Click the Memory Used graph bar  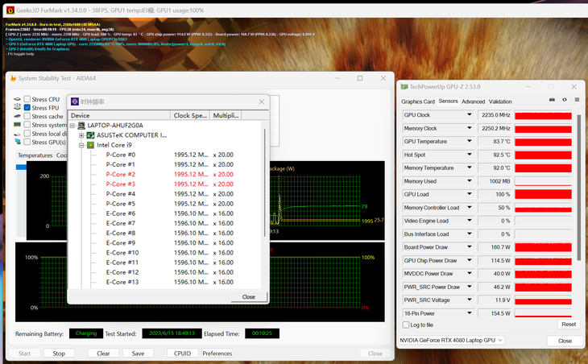(x=543, y=181)
